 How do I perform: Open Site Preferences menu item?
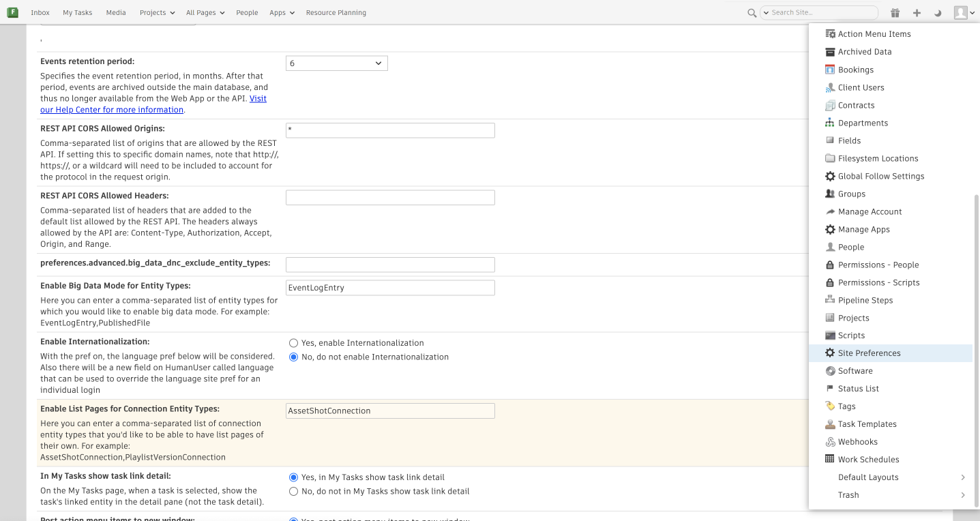click(869, 353)
